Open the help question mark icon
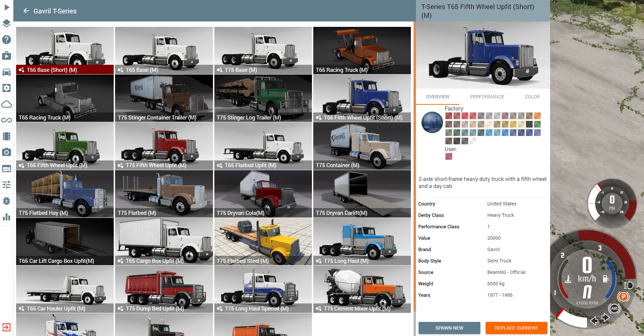This screenshot has width=644, height=336. [x=6, y=39]
